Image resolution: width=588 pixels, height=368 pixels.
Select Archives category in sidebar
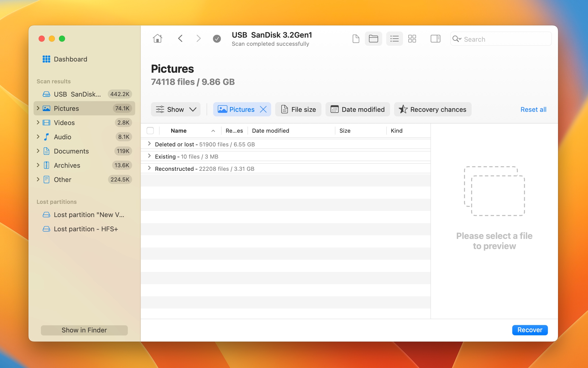pyautogui.click(x=84, y=165)
